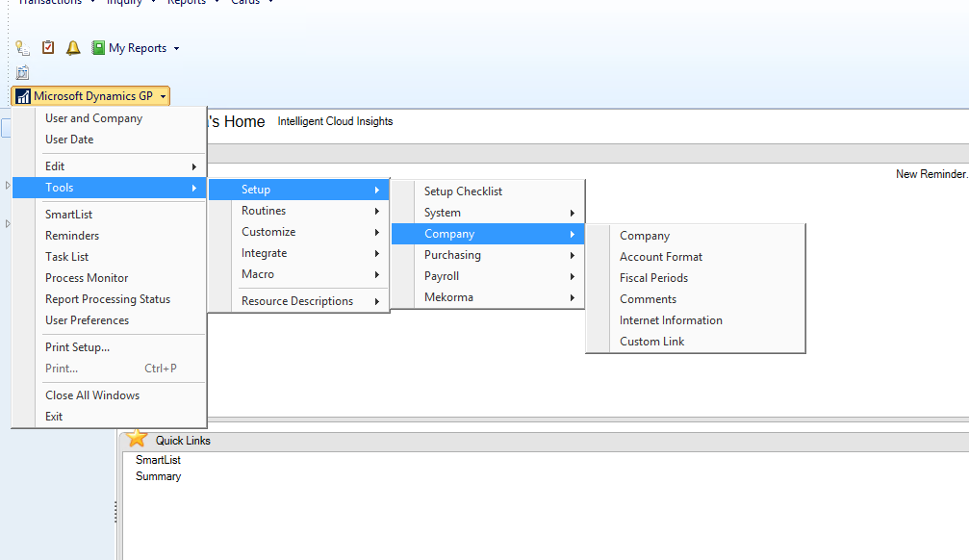Choose User Date menu item

(110, 140)
